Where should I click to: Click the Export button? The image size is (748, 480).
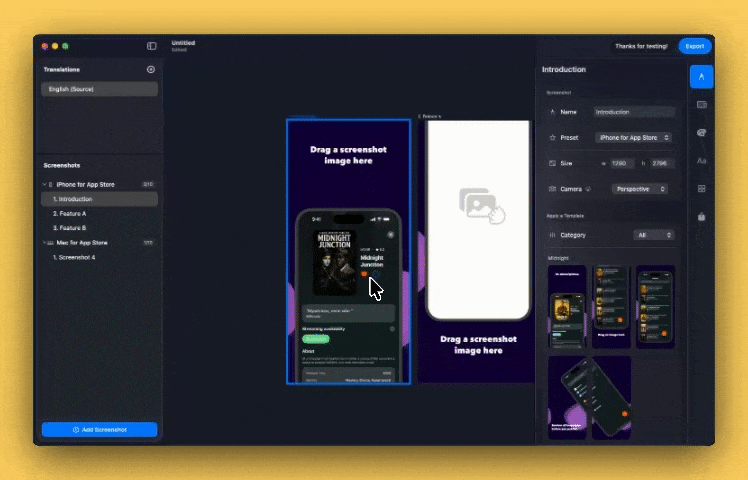click(694, 46)
